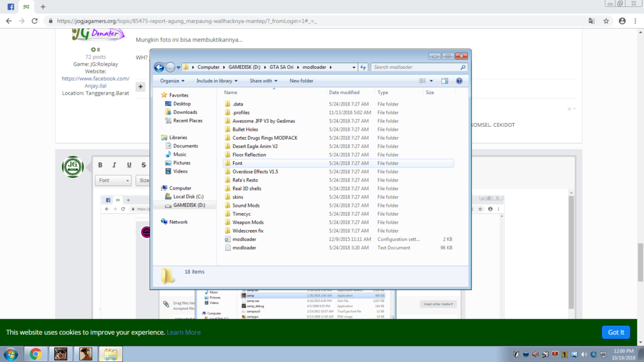Select Desktop in navigation pane
Image resolution: width=644 pixels, height=362 pixels.
pos(182,104)
